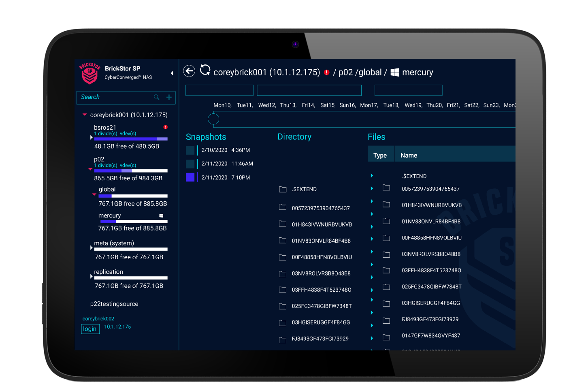This screenshot has height=382, width=588.
Task: Expand the meta (system) arrow
Action: [x=91, y=248]
